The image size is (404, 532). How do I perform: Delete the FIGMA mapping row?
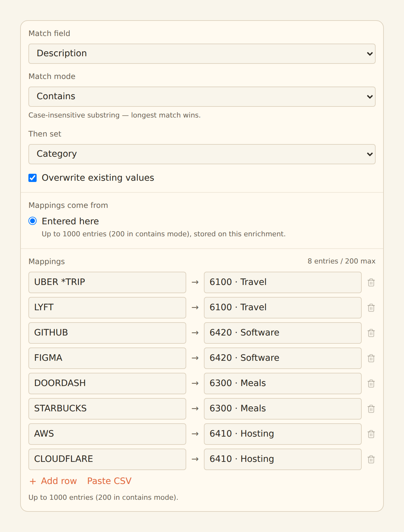point(371,358)
